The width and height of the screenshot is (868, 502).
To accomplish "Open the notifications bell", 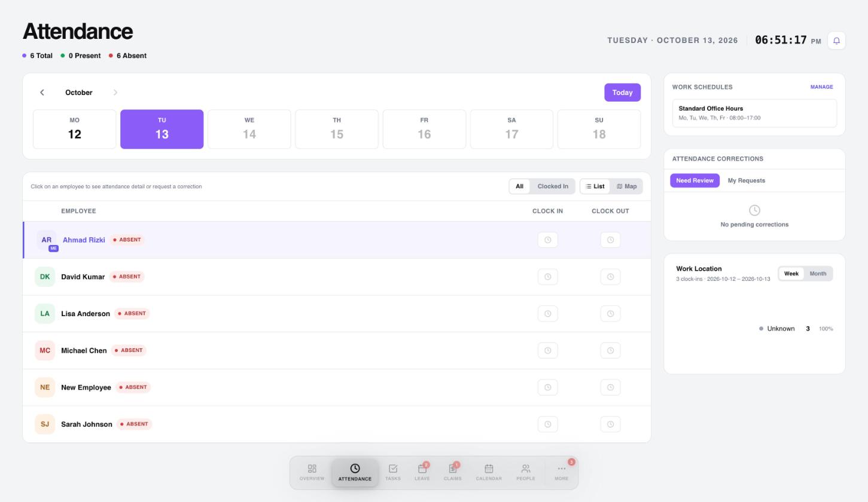I will 836,41.
